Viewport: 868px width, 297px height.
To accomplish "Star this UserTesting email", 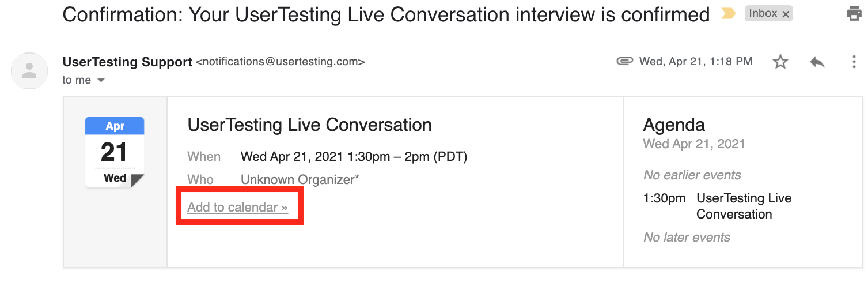I will pyautogui.click(x=780, y=62).
